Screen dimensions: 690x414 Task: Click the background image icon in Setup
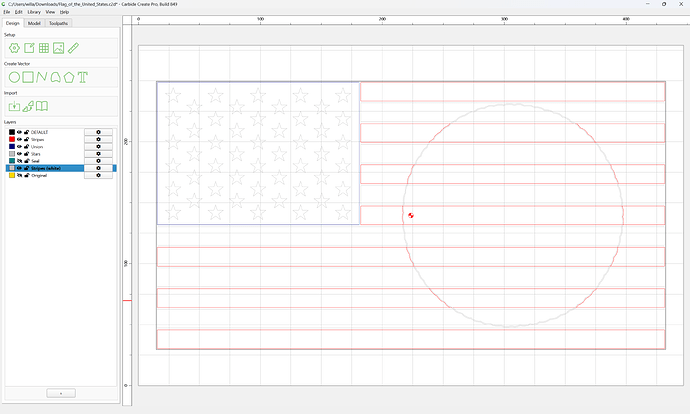tap(59, 48)
